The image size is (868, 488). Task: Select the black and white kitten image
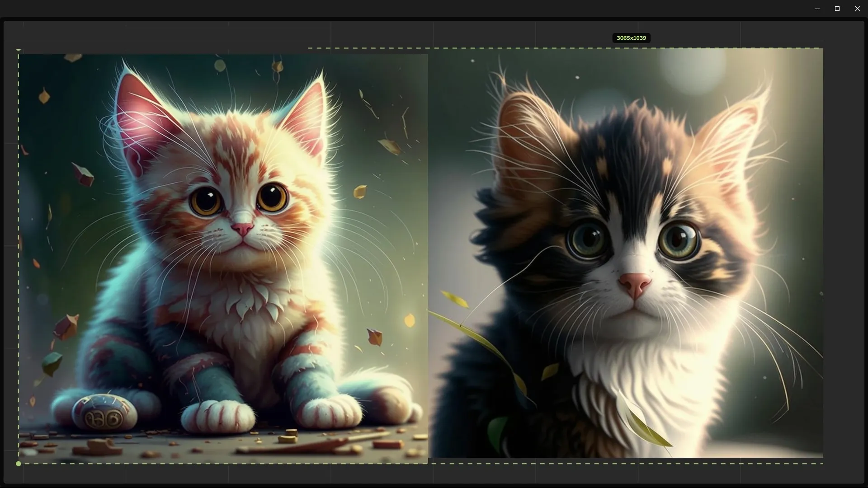pos(626,253)
